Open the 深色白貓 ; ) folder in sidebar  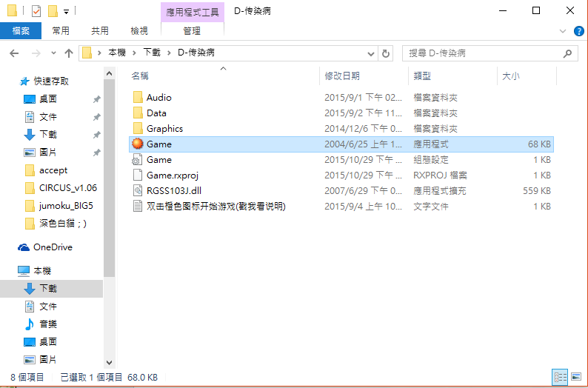[56, 224]
